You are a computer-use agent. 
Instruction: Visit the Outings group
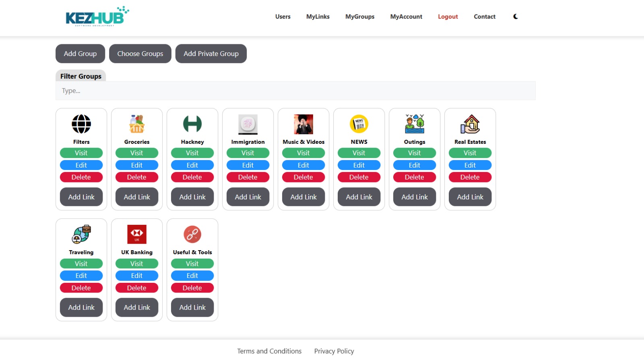point(415,153)
